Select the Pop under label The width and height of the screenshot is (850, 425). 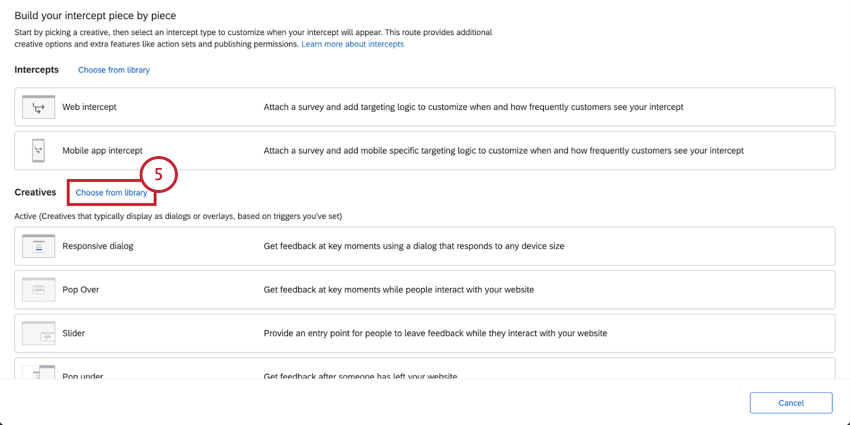tap(83, 376)
